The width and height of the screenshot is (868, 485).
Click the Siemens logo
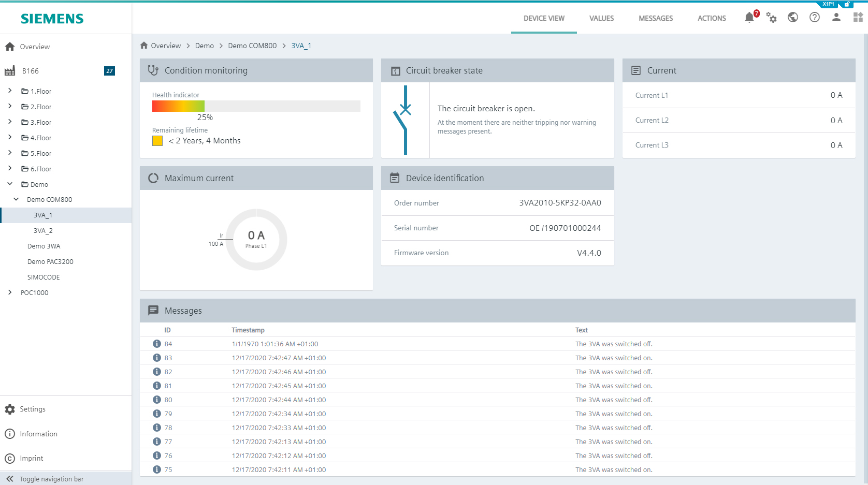(x=52, y=19)
